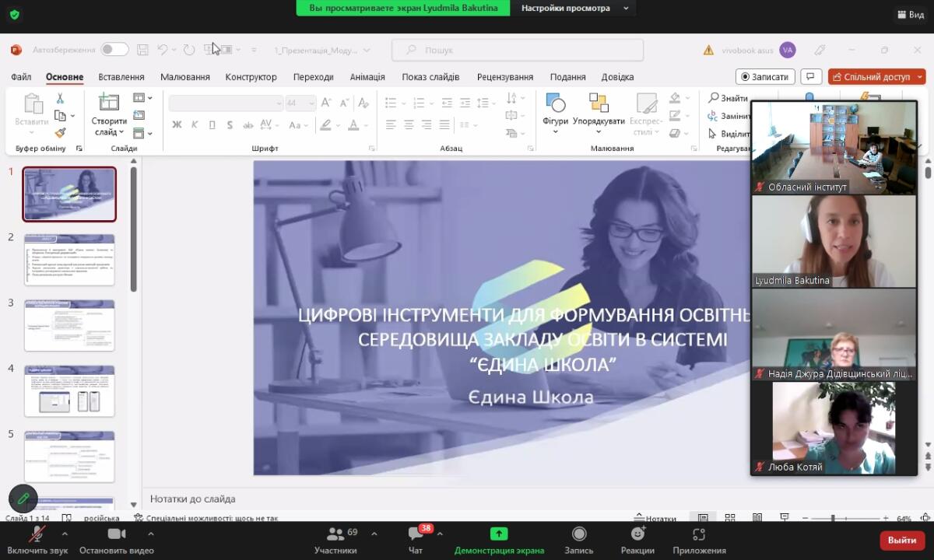Toggle center text alignment
Image resolution: width=934 pixels, height=560 pixels.
(x=409, y=124)
